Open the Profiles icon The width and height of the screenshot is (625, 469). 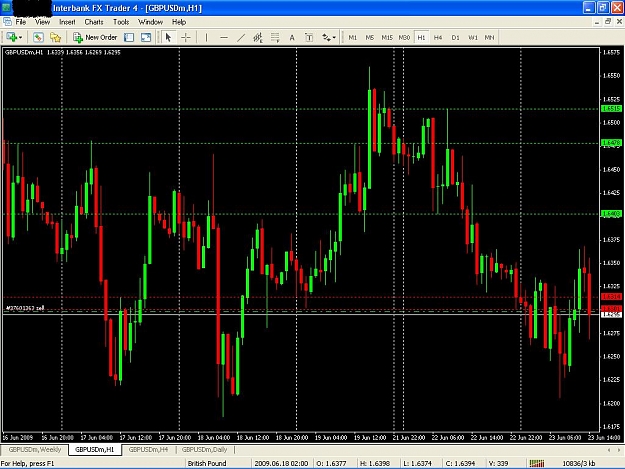[38, 37]
